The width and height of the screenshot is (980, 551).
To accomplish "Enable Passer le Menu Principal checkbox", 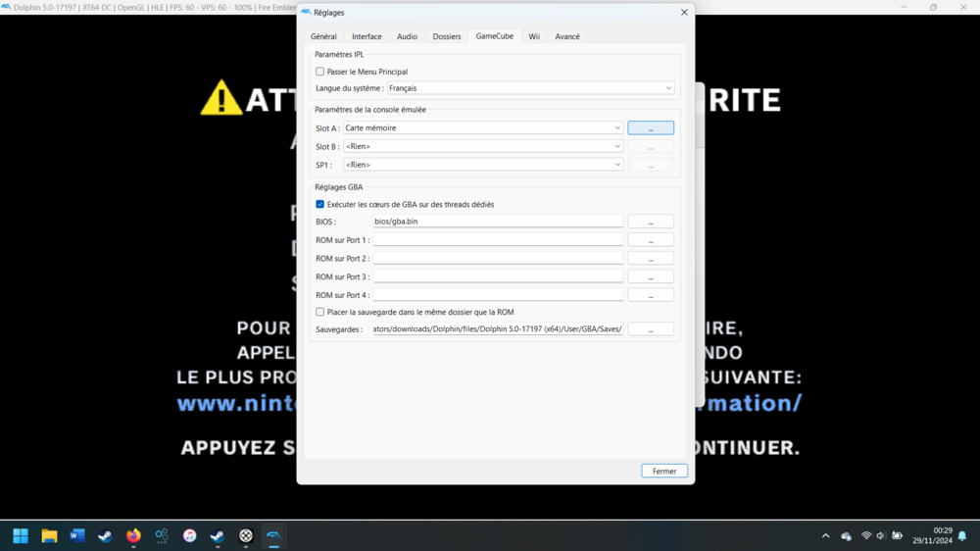I will click(x=320, y=72).
